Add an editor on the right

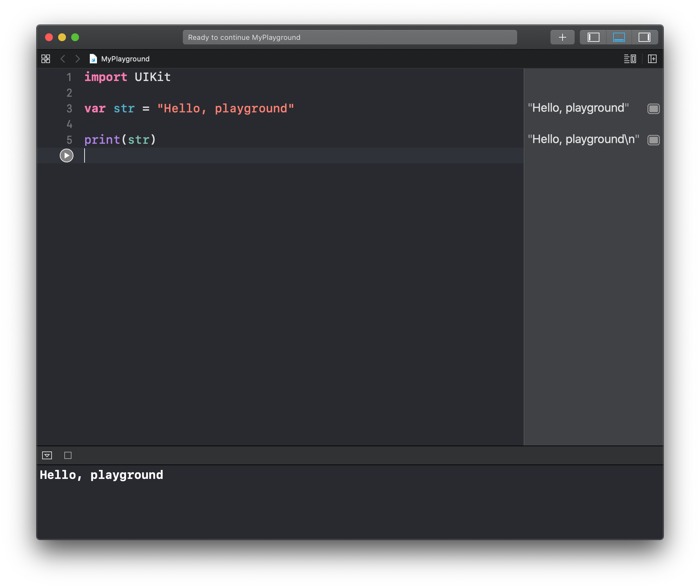(652, 59)
